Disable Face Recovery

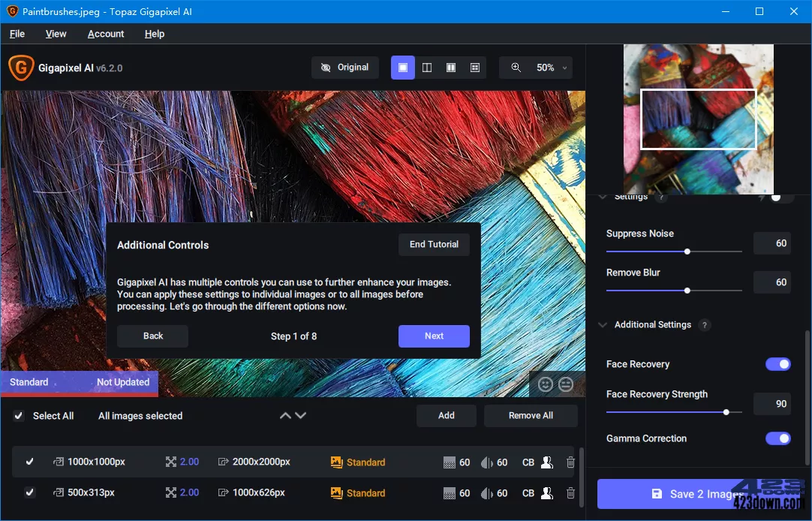click(x=778, y=364)
